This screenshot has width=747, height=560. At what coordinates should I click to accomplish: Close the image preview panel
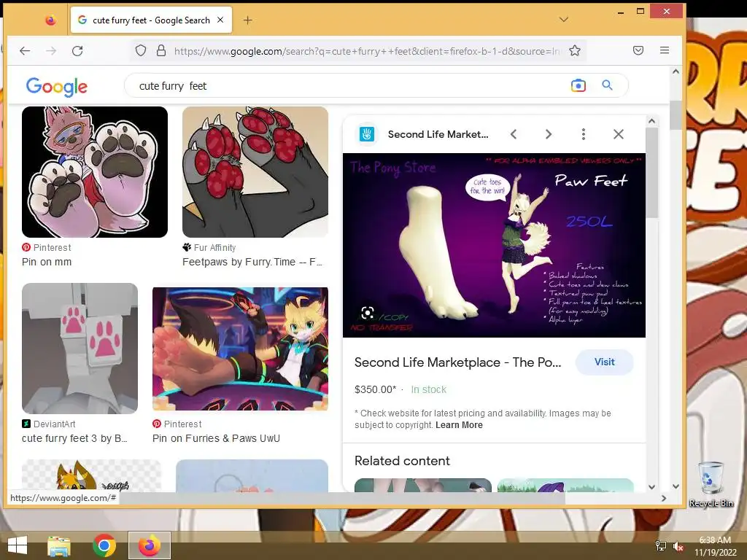[x=619, y=134]
